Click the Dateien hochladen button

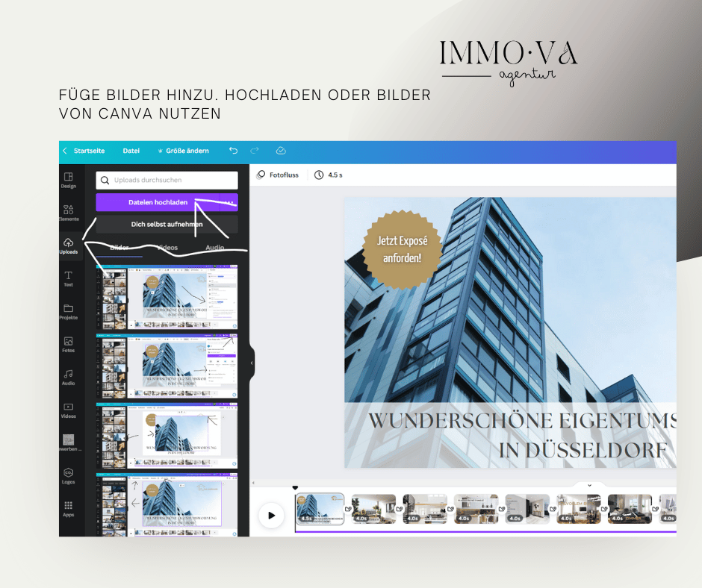pos(158,202)
